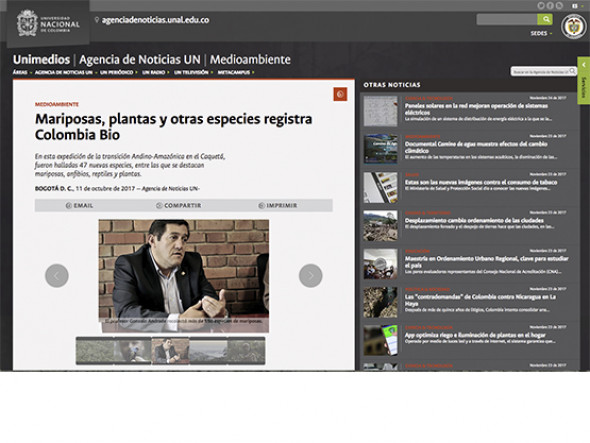
Task: Advance gallery with right arrow circle
Action: (310, 276)
